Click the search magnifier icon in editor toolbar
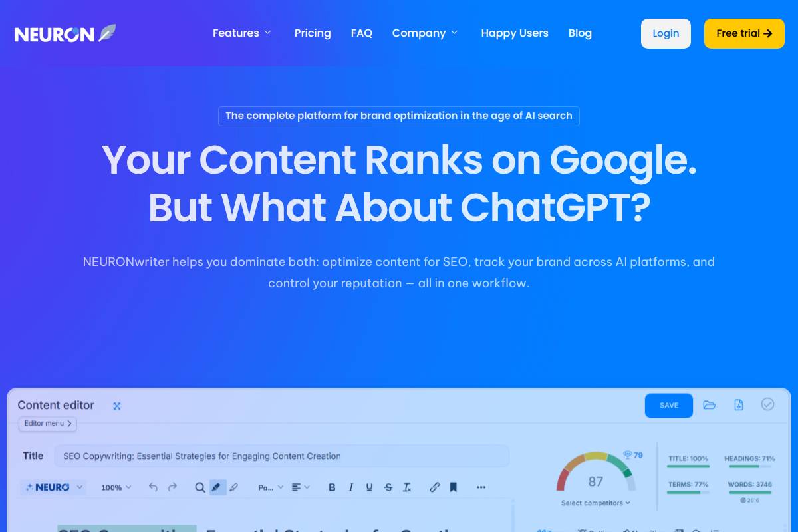The width and height of the screenshot is (798, 532). point(199,487)
